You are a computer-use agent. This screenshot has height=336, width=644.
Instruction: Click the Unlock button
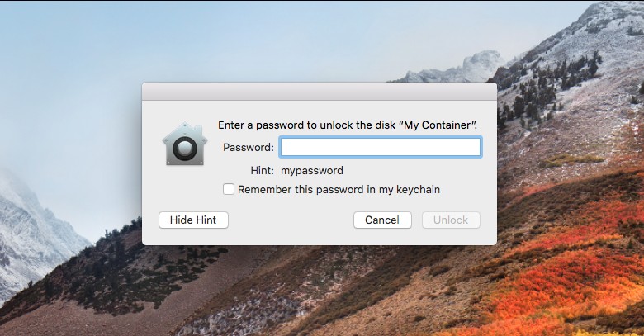(451, 220)
